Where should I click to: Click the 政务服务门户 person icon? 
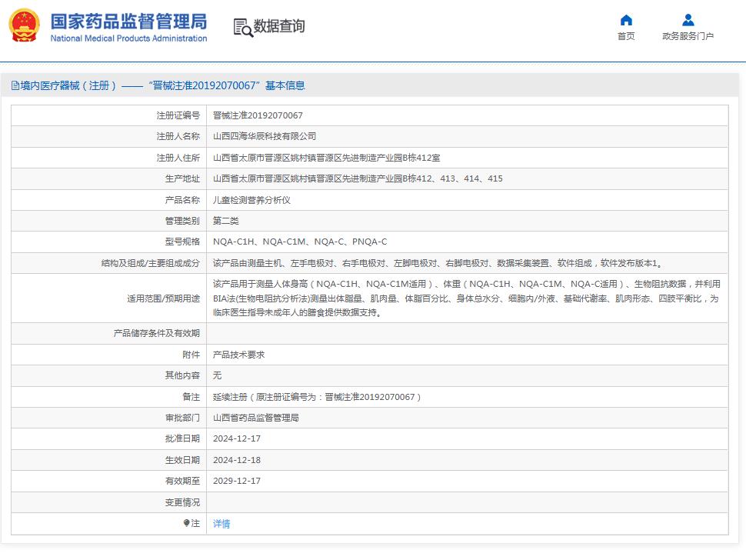pos(688,20)
